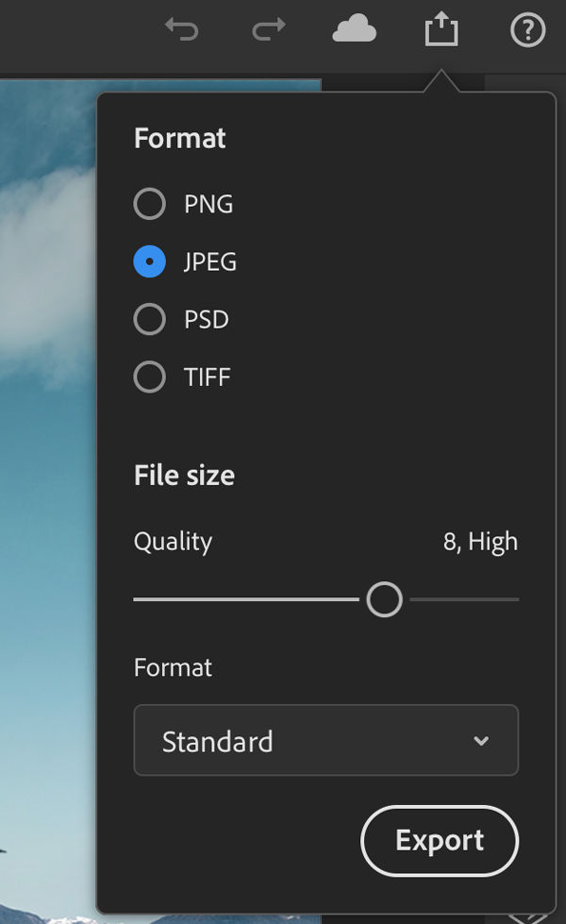Click the Format heading at panel top
566x924 pixels.
click(180, 138)
